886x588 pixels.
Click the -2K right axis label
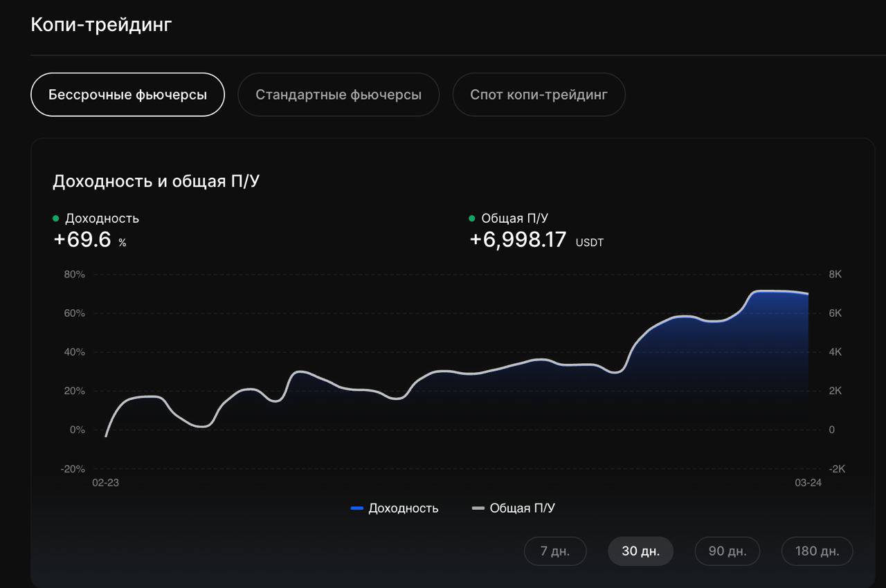coord(837,469)
